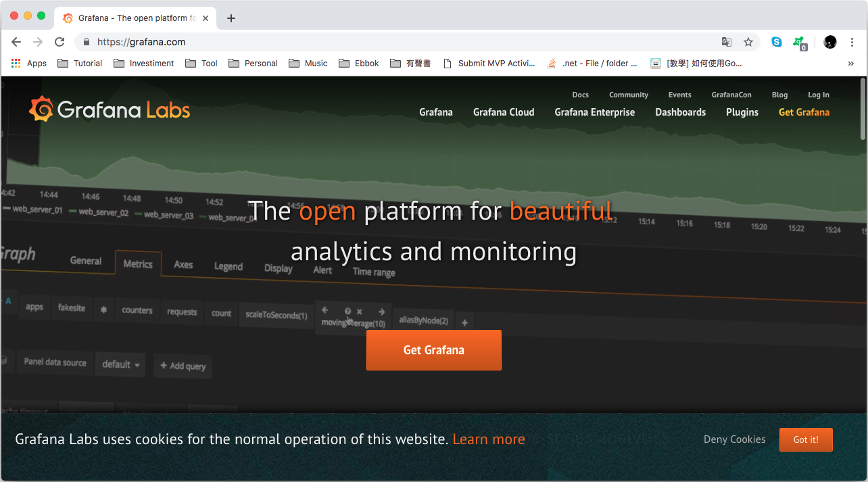This screenshot has width=868, height=482.
Task: Navigate to Grafana Cloud
Action: [x=504, y=112]
